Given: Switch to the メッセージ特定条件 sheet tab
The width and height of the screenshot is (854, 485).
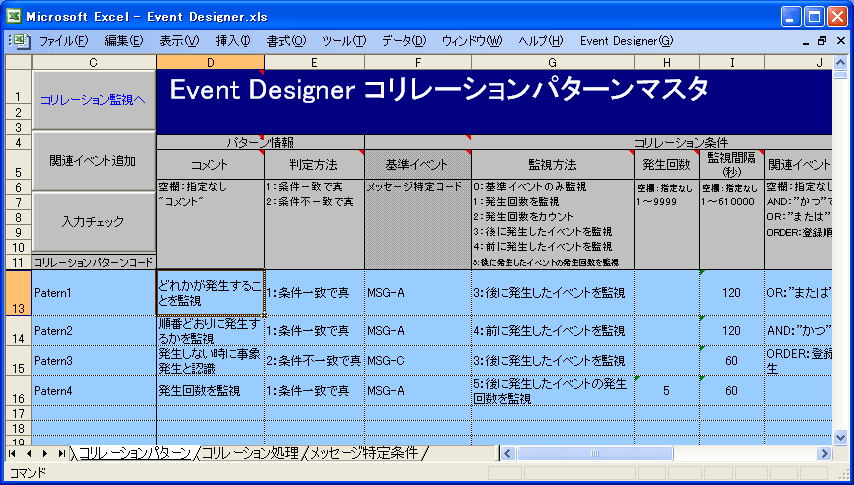Looking at the screenshot, I should 364,453.
